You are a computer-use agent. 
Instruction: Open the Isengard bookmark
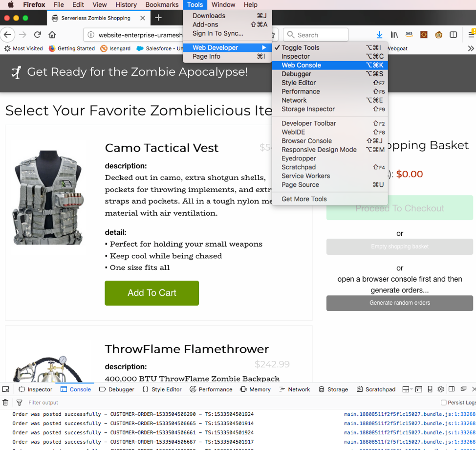[x=115, y=48]
